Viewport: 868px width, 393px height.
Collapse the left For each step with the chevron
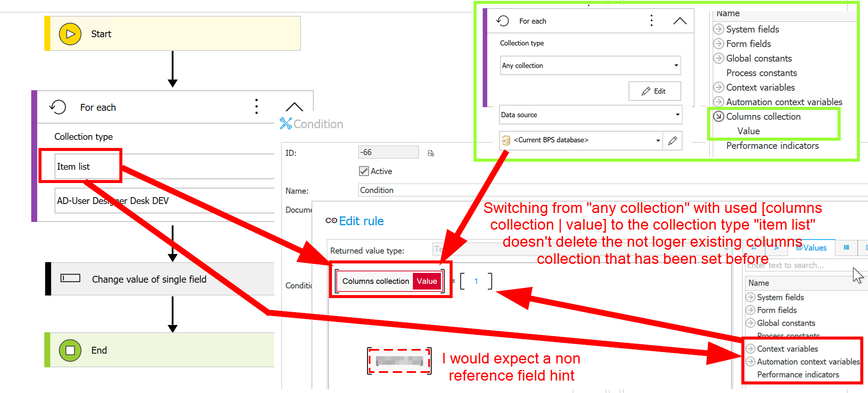pos(294,107)
